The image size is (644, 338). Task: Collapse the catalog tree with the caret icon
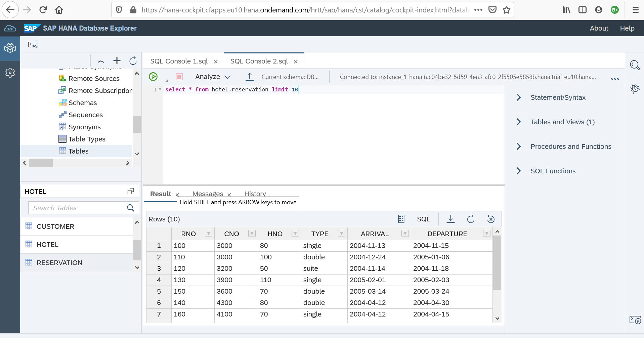[x=101, y=61]
